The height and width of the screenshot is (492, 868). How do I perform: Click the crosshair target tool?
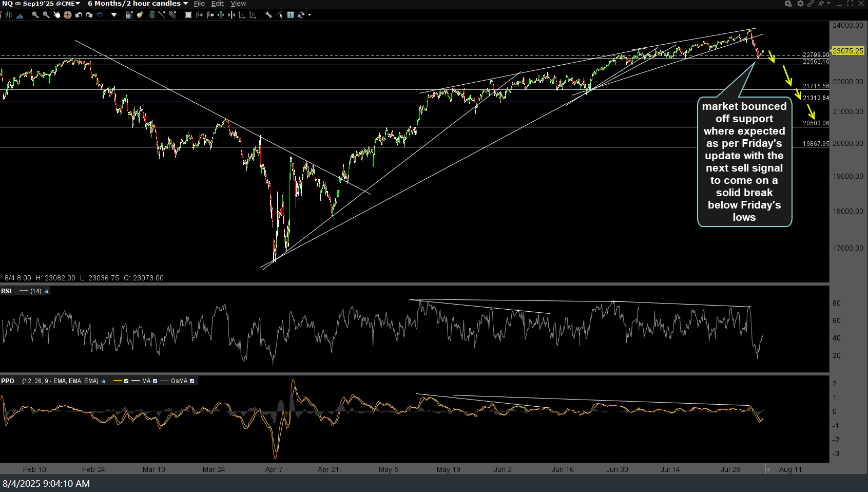[67, 15]
